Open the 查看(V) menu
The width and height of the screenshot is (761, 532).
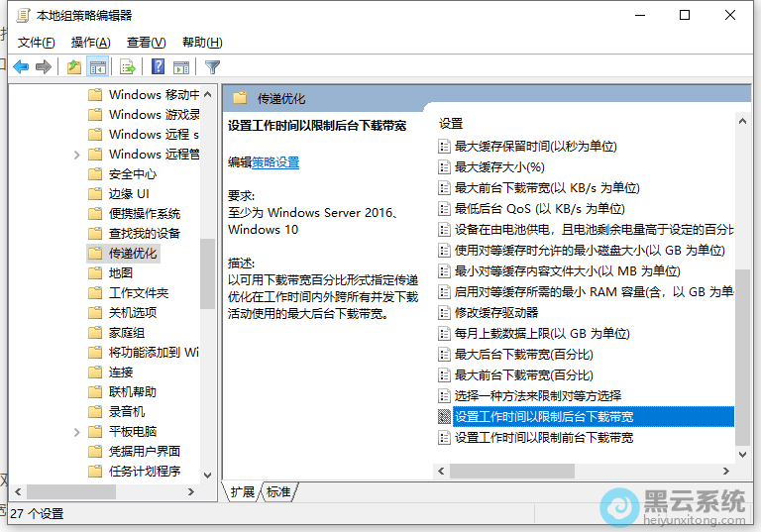tap(146, 43)
